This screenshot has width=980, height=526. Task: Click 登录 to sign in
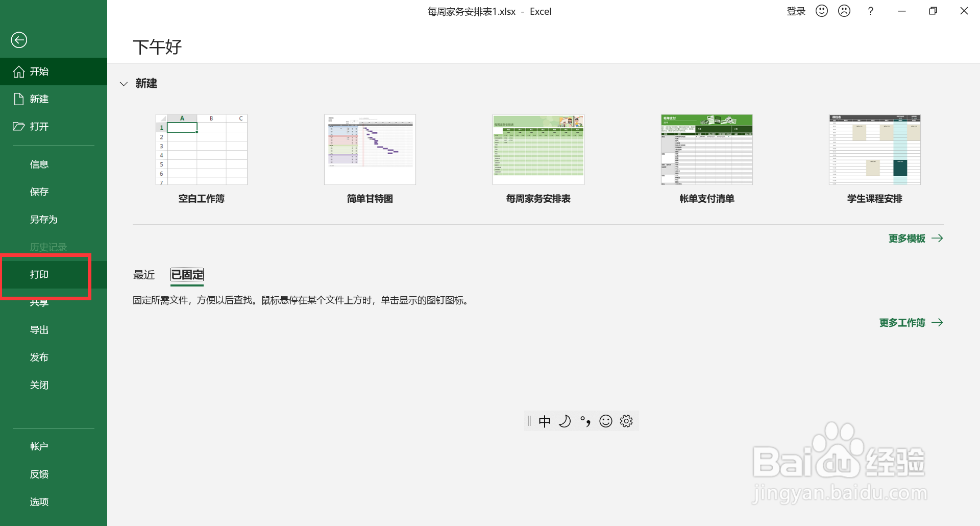coord(796,11)
